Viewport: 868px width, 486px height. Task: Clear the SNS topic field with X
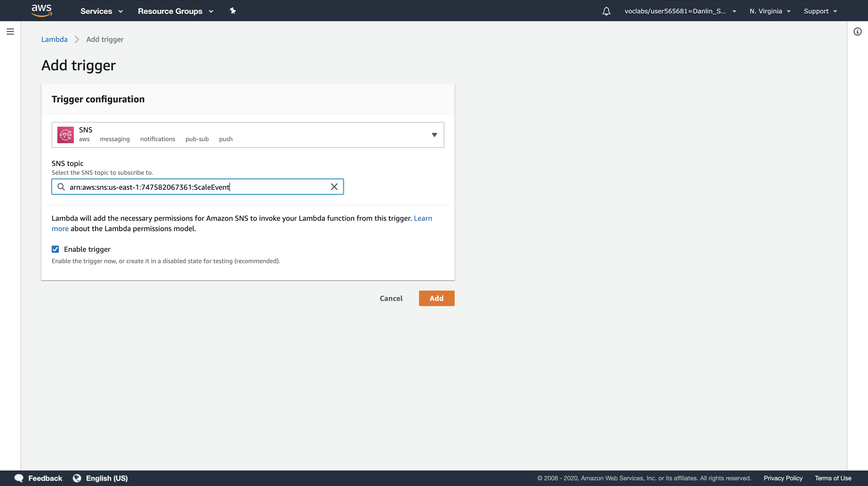pos(334,187)
